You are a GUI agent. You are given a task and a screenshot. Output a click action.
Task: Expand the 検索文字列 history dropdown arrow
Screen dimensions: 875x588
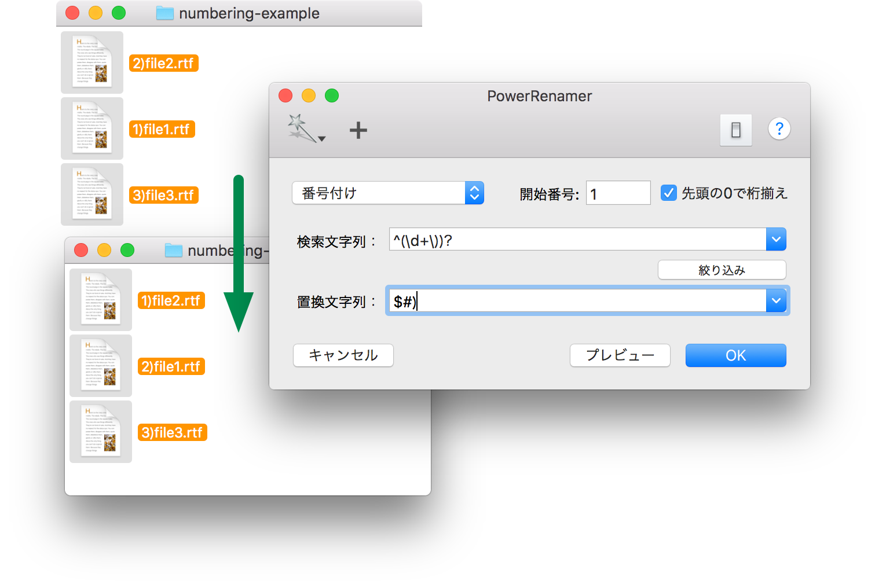775,240
